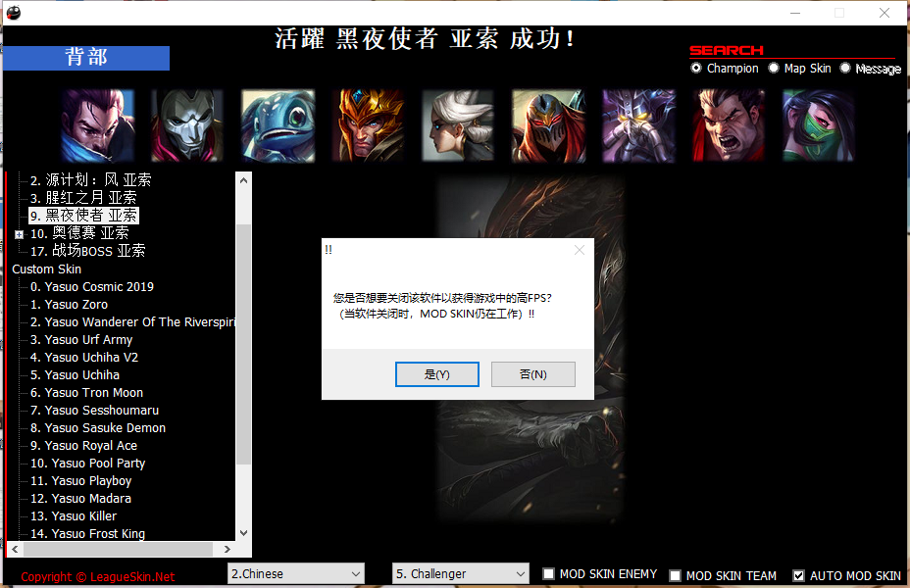Select skin 9. 黑夜使者 亚索
Screen dimensions: 910x588
click(83, 216)
